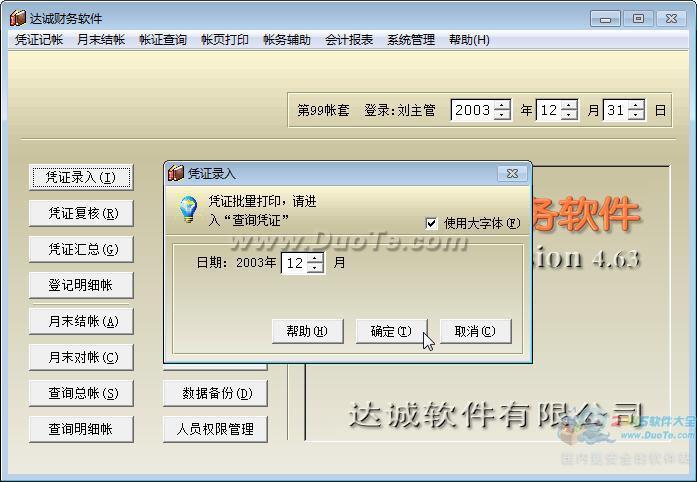Click the 登记明细帐 button
Screen dimensions: 697x482
[81, 285]
